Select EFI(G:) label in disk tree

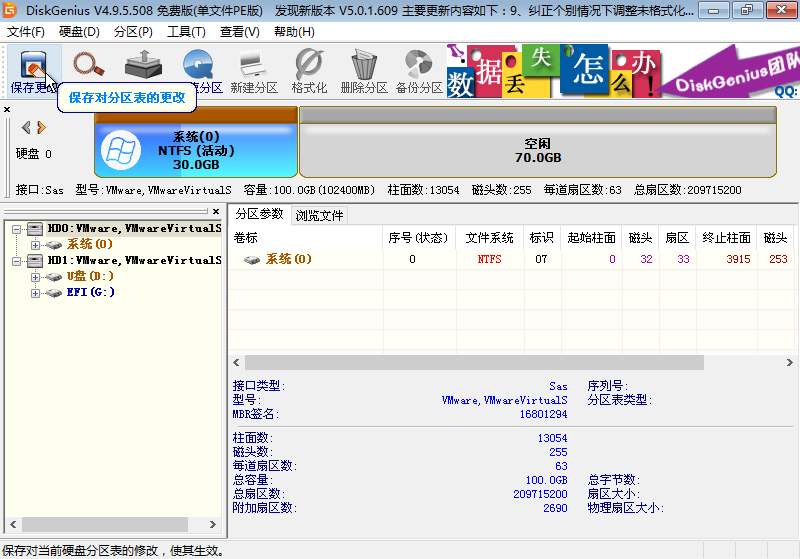coord(91,292)
